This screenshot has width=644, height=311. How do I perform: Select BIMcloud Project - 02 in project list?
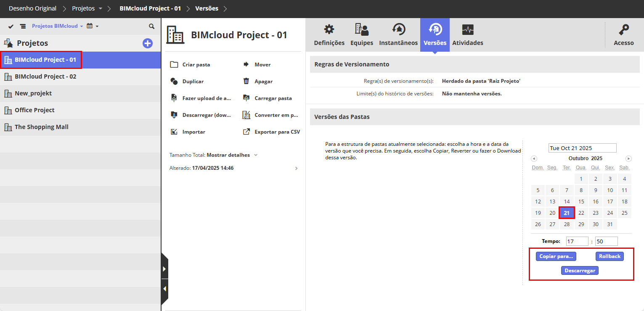click(x=80, y=76)
